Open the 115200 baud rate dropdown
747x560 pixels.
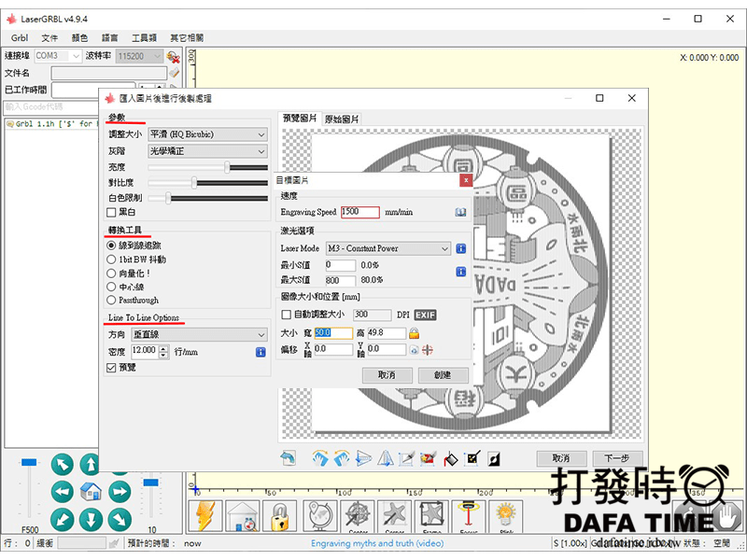pos(139,56)
